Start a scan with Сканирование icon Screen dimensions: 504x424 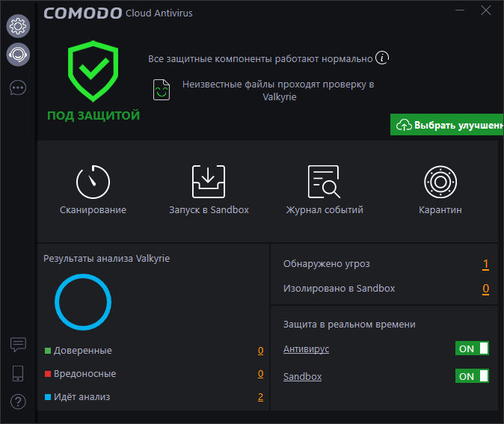click(93, 182)
